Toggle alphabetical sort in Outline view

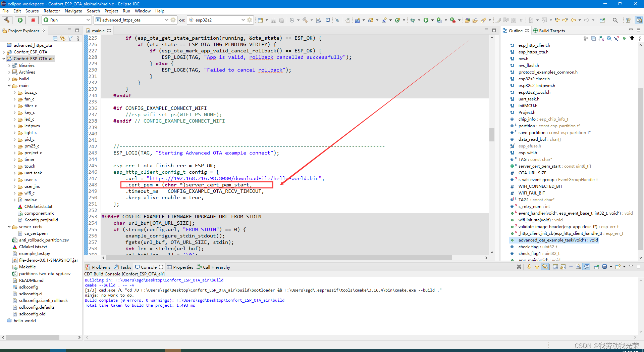[x=601, y=38]
